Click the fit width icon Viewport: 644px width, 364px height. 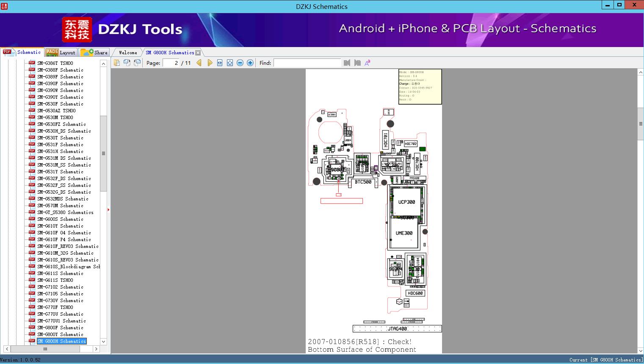[x=220, y=63]
